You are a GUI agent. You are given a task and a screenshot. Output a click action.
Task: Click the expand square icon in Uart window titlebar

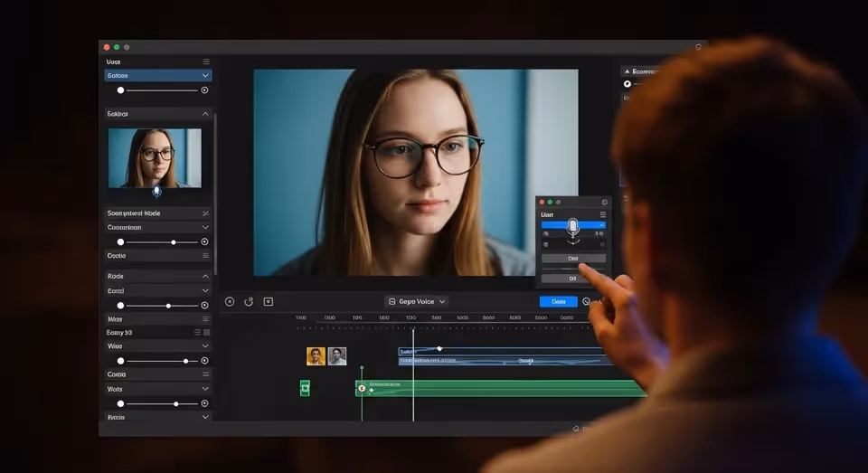(605, 203)
